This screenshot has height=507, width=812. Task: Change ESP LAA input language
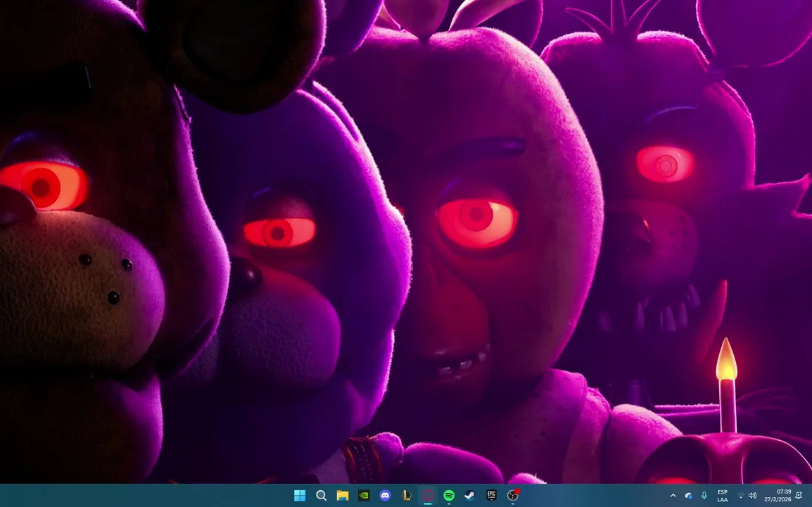723,496
